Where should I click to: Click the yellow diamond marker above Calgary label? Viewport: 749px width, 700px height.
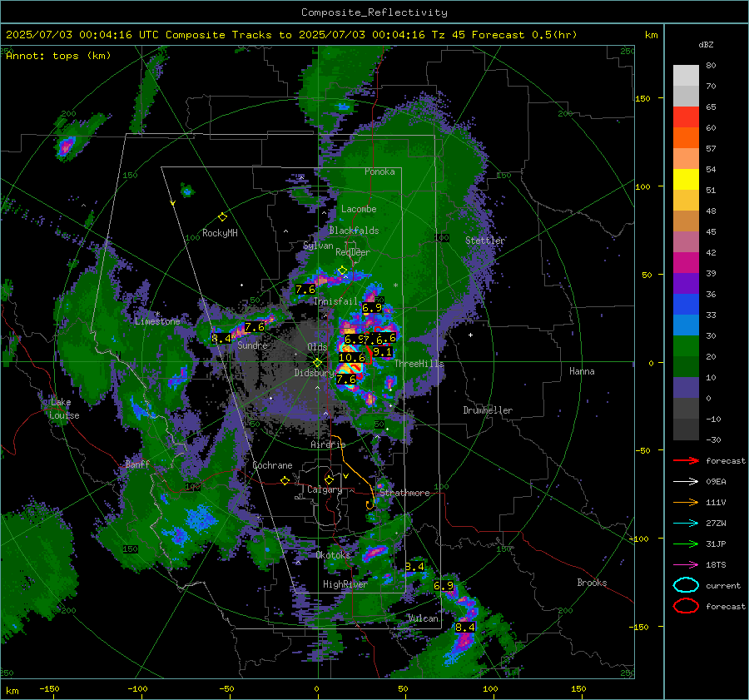click(329, 479)
